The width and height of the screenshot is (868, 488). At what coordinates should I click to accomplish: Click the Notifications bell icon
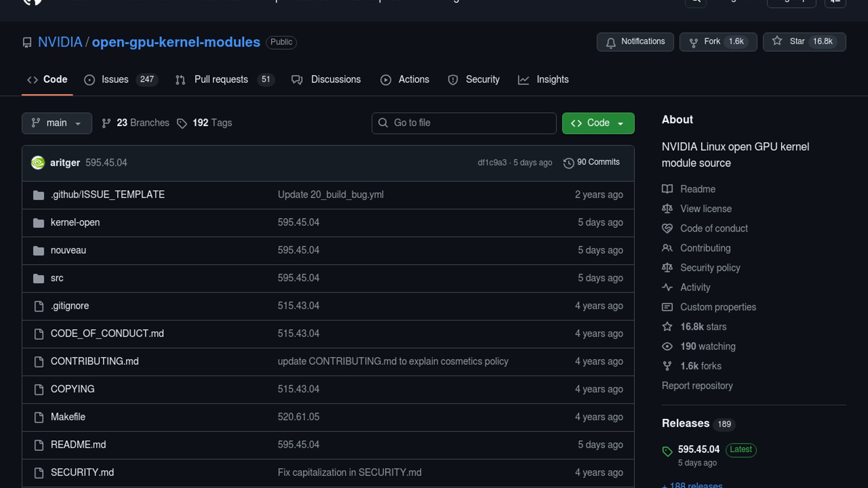611,42
